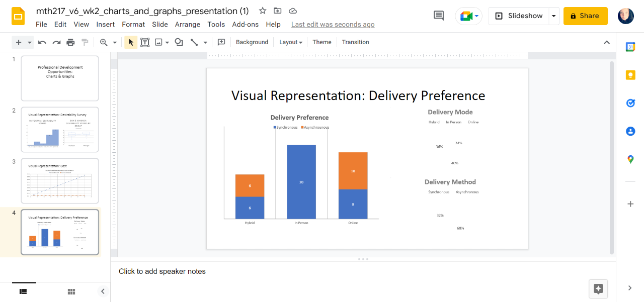Select the arrow selection tool
The image size is (644, 302).
130,42
